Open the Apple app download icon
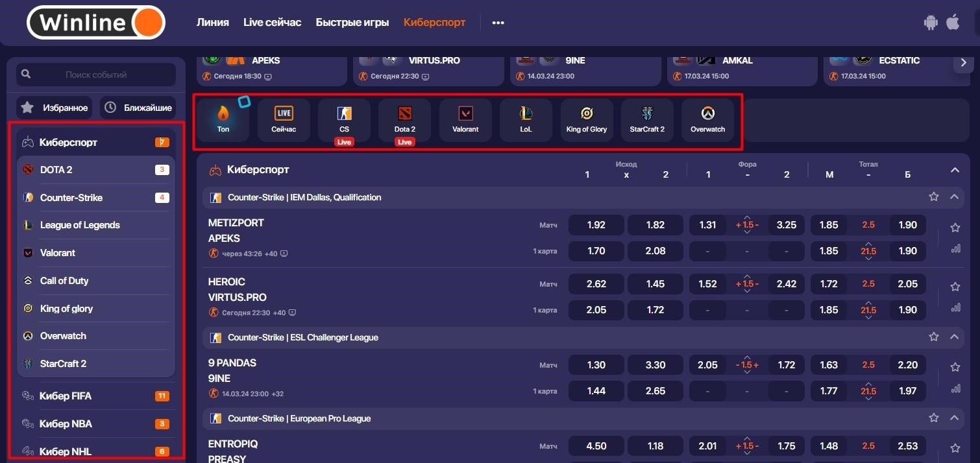 pos(953,22)
